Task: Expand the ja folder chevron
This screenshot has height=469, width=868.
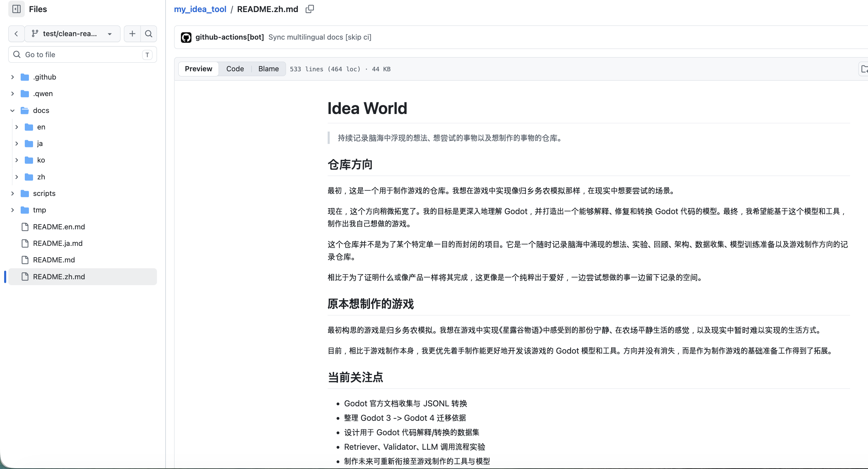Action: pos(17,144)
